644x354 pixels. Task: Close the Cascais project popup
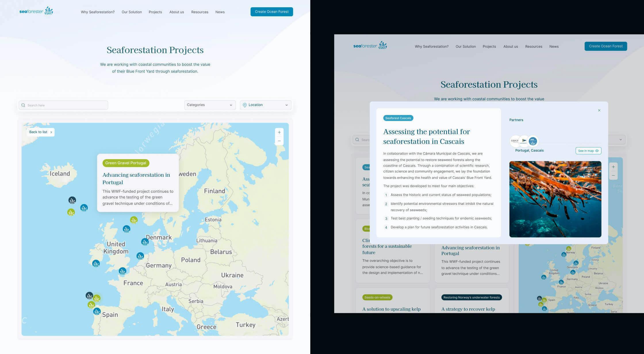599,110
